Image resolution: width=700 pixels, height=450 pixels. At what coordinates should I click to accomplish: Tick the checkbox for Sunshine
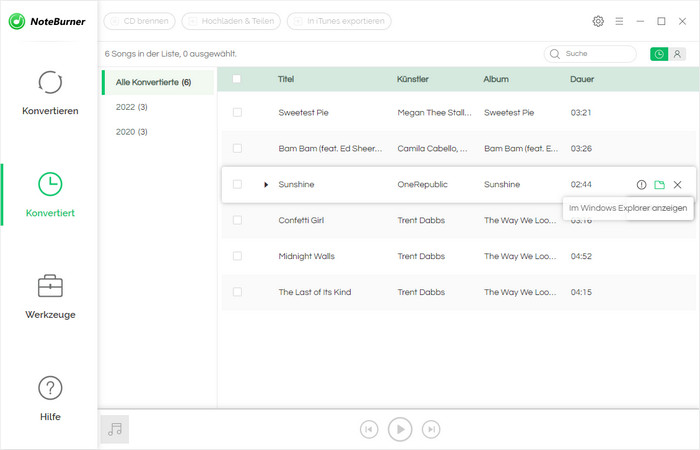pyautogui.click(x=237, y=184)
